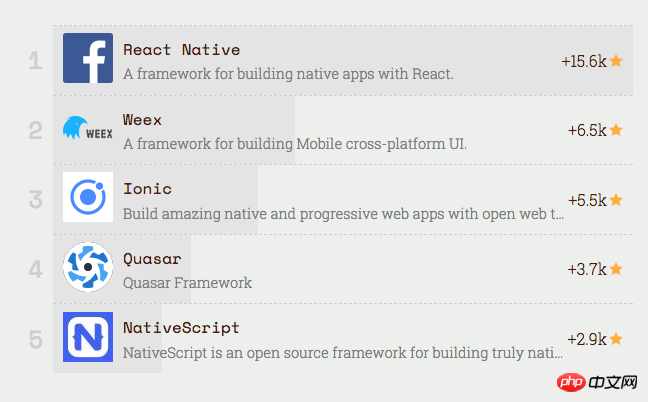The image size is (648, 402).
Task: Click the +15.6k star count
Action: click(x=584, y=61)
